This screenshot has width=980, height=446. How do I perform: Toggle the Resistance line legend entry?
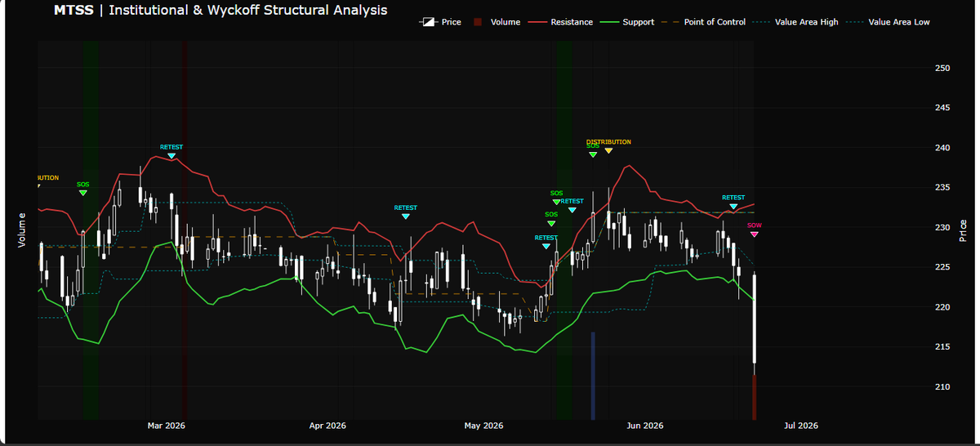tap(561, 22)
